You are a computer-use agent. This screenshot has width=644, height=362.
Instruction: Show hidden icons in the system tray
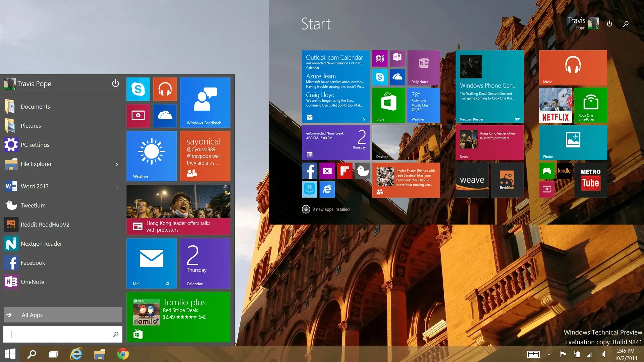(549, 354)
